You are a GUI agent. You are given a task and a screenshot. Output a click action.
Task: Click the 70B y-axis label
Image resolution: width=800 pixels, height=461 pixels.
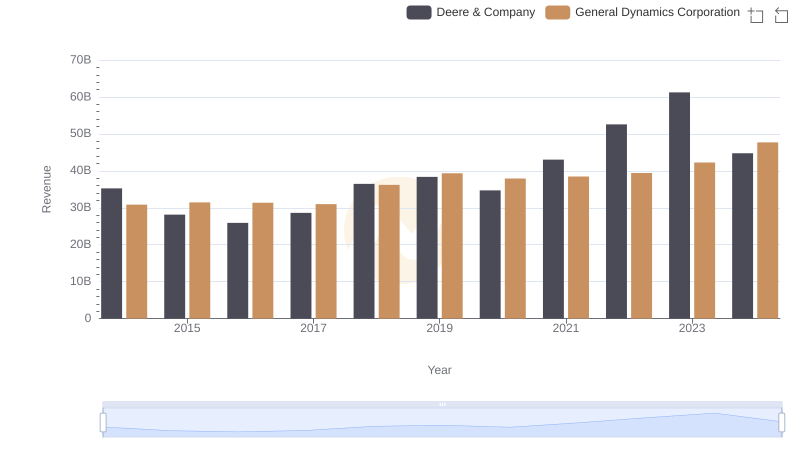tap(81, 60)
